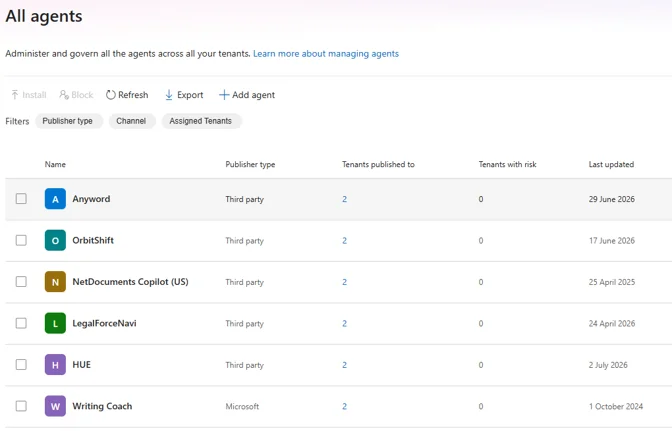The width and height of the screenshot is (672, 431).
Task: Click HUE's tenants published count 2
Action: pyautogui.click(x=345, y=365)
